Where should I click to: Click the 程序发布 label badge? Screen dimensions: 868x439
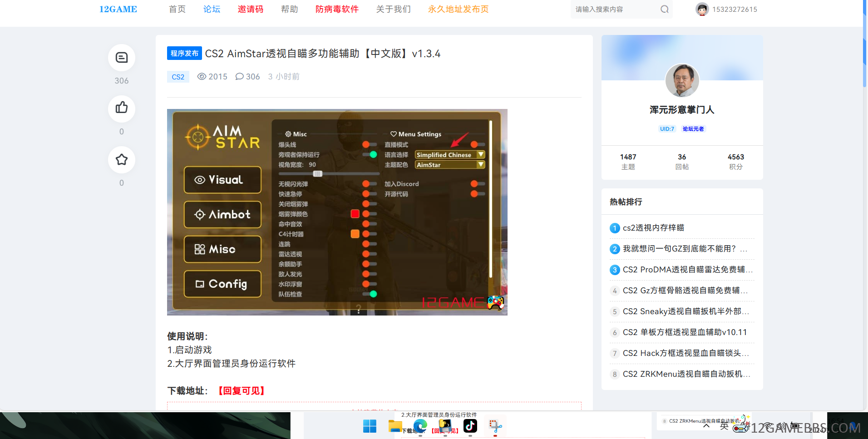click(184, 53)
